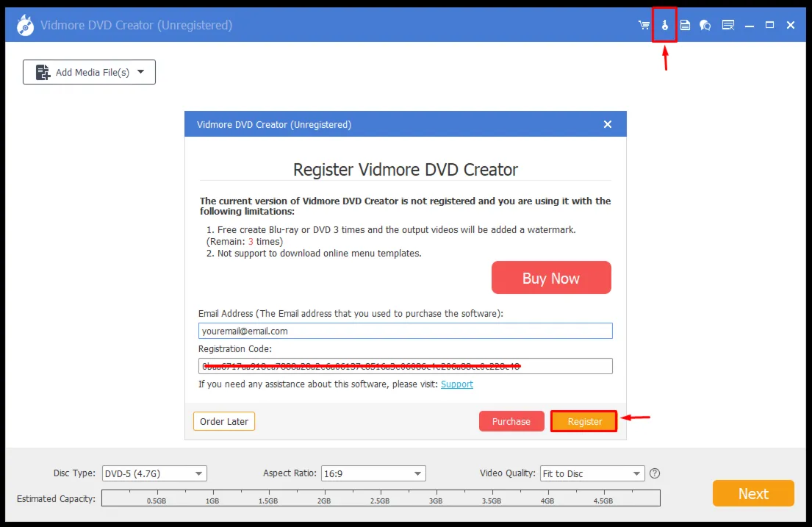This screenshot has width=812, height=527.
Task: Maximize the Vidmore DVD Creator window
Action: click(x=769, y=25)
